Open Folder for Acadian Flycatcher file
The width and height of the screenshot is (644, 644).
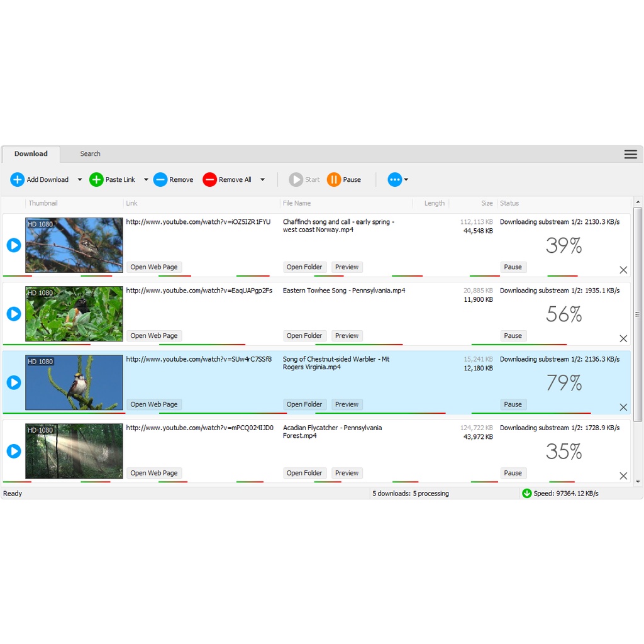pyautogui.click(x=304, y=473)
